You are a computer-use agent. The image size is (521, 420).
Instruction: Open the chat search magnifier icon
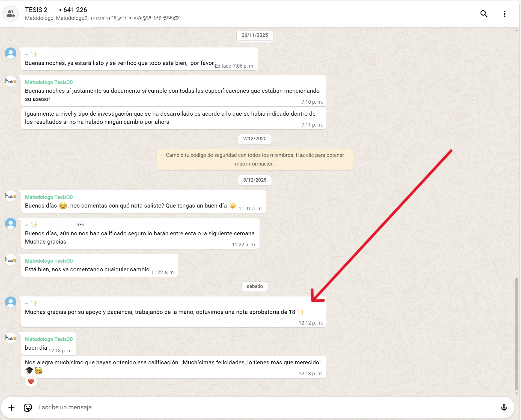pyautogui.click(x=484, y=14)
